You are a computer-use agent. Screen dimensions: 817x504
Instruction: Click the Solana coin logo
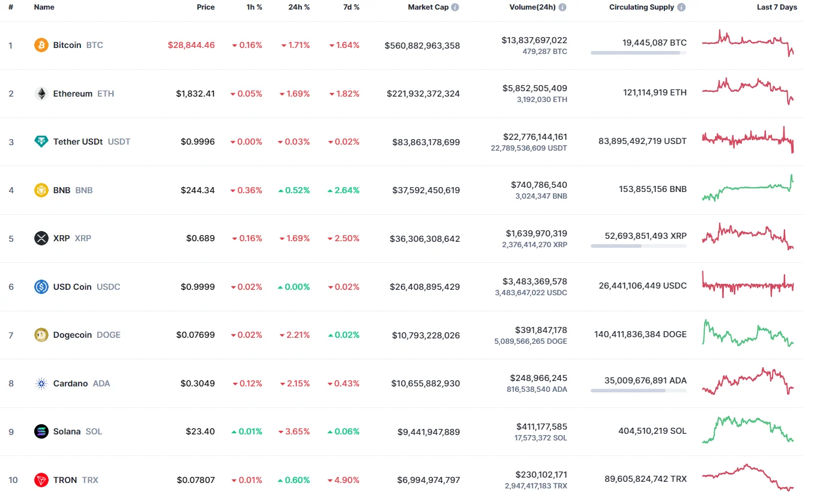point(41,431)
